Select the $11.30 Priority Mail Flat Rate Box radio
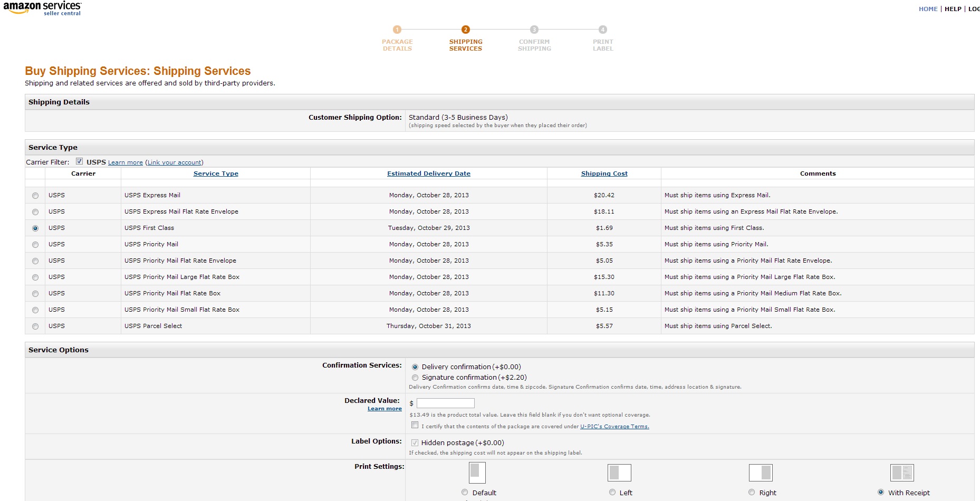This screenshot has width=980, height=501. click(x=35, y=294)
